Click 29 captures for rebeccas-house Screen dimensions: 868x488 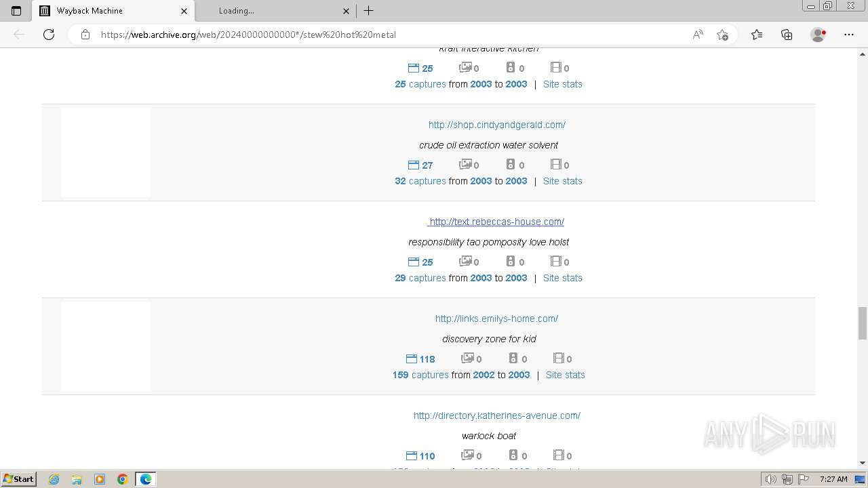point(420,278)
